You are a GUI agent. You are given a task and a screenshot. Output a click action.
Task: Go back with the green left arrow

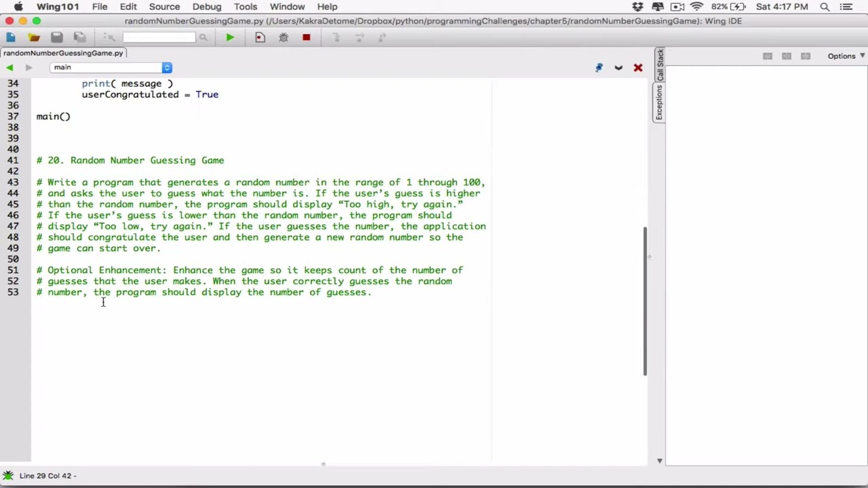[x=9, y=67]
